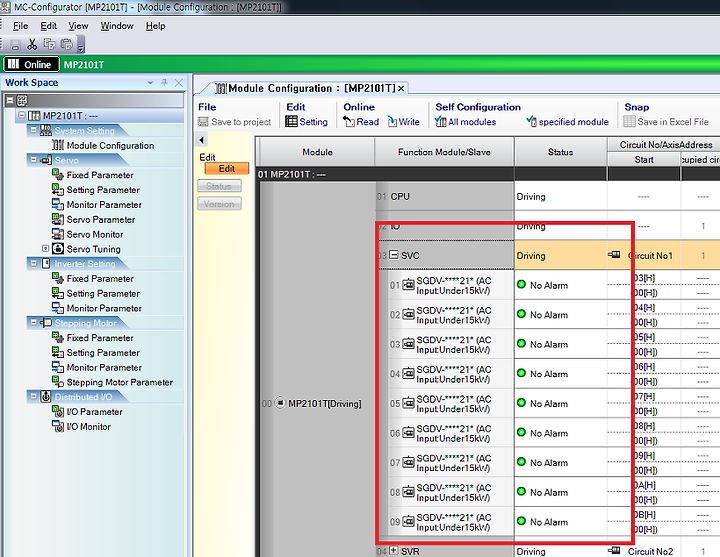Image resolution: width=720 pixels, height=557 pixels.
Task: Click Save in Excel File
Action: [666, 122]
